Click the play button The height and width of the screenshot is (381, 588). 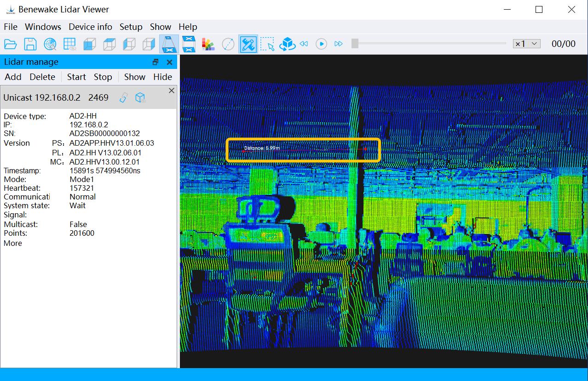[321, 44]
